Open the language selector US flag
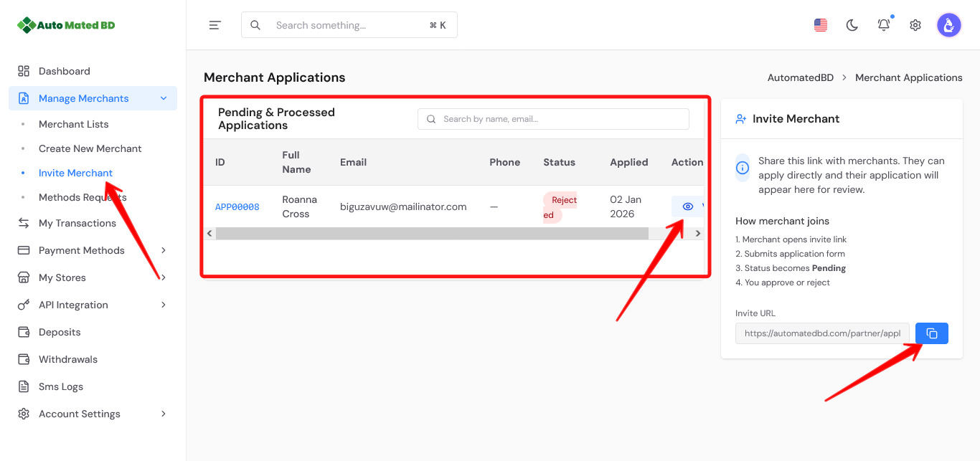The height and width of the screenshot is (461, 980). point(821,25)
